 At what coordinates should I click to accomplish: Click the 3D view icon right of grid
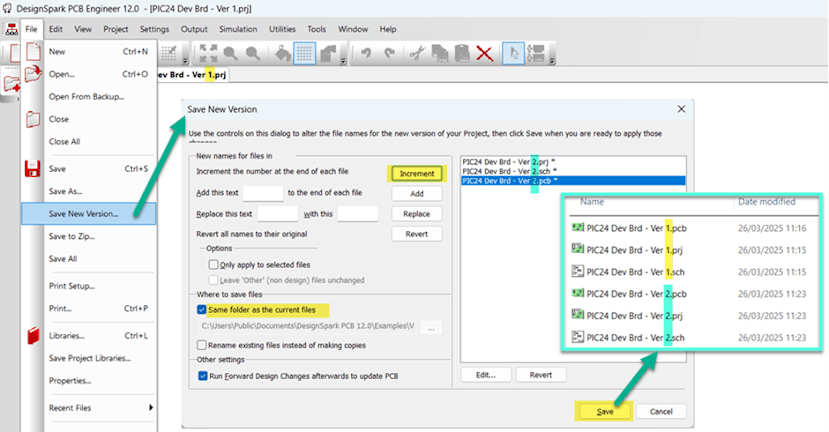328,53
